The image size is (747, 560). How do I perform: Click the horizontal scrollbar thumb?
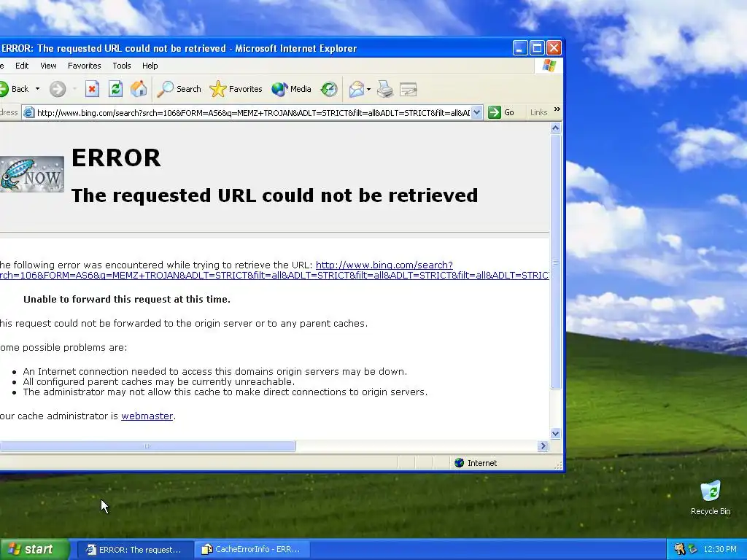point(147,446)
